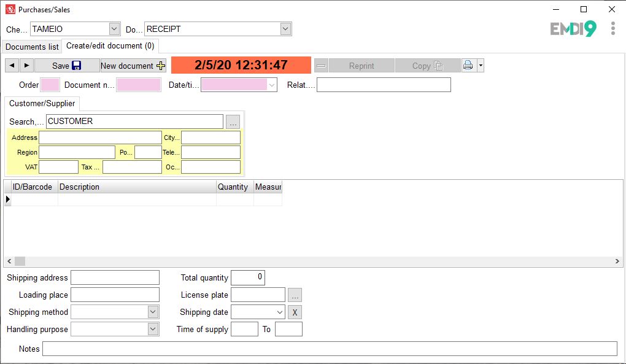626x364 pixels.
Task: Save the current document
Action: click(67, 66)
